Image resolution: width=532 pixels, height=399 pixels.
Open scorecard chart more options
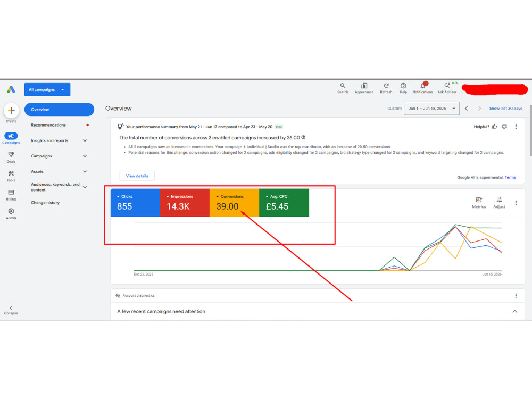coord(516,203)
